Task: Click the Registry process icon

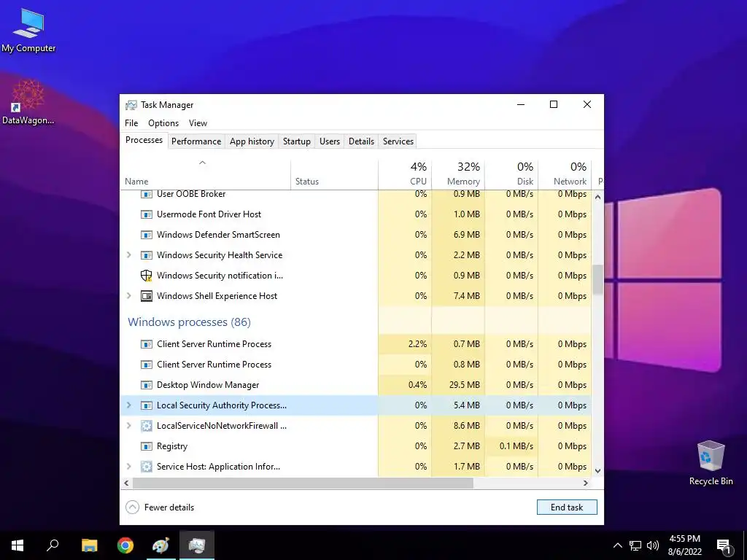Action: coord(146,446)
